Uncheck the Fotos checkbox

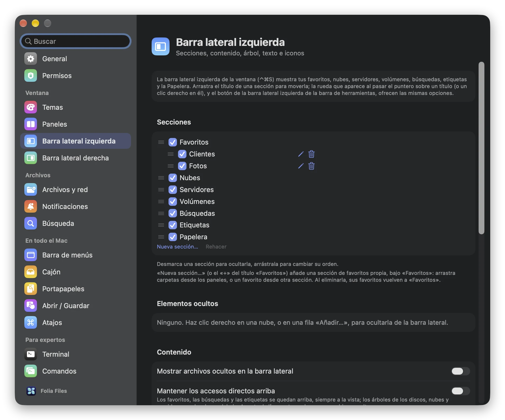pyautogui.click(x=182, y=166)
